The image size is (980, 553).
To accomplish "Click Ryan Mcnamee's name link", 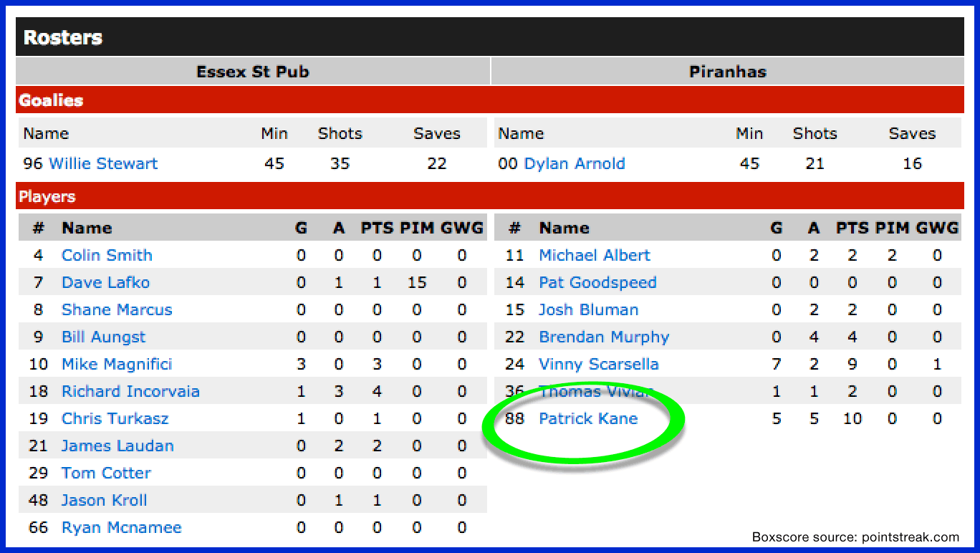I will pos(121,527).
